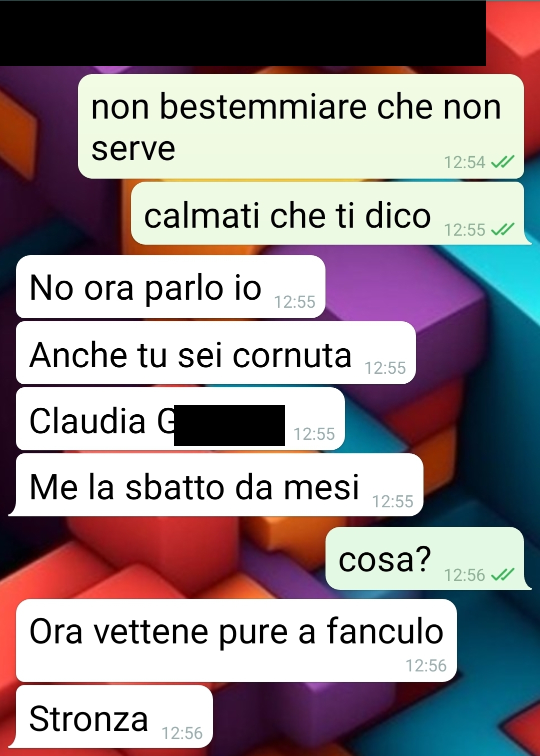Image resolution: width=540 pixels, height=756 pixels.
Task: Tap the 'No ora parlo io' message
Action: 170,287
